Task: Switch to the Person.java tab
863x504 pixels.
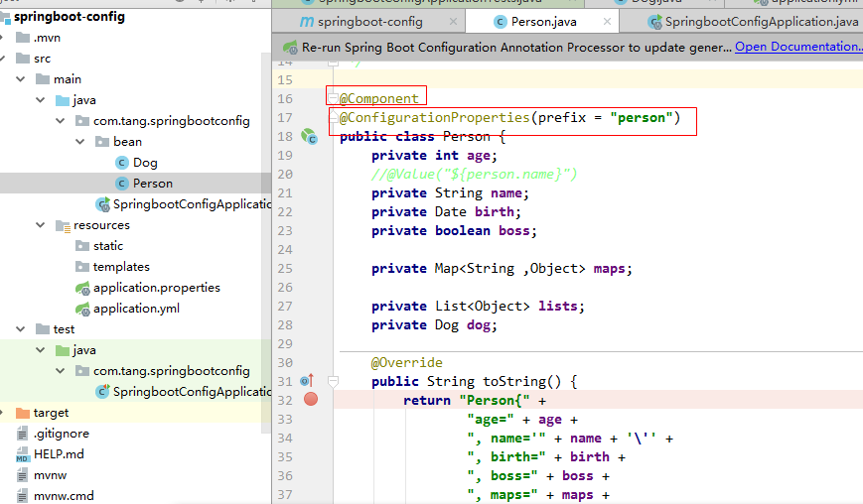Action: (544, 22)
